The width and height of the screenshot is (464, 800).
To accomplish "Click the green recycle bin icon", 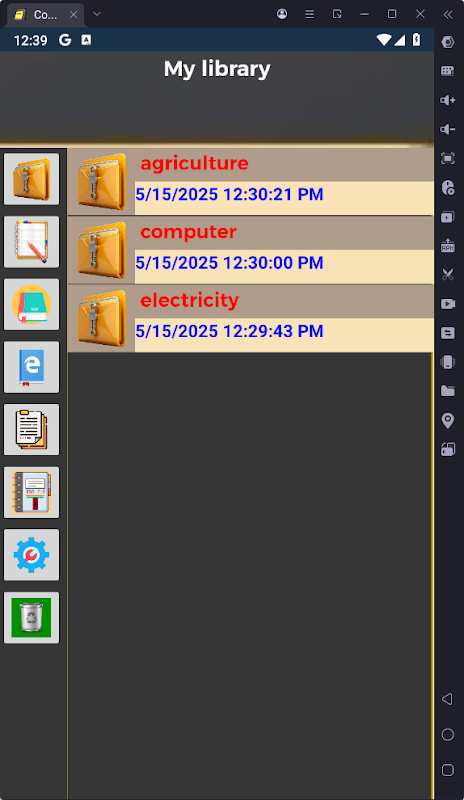I will pyautogui.click(x=32, y=617).
